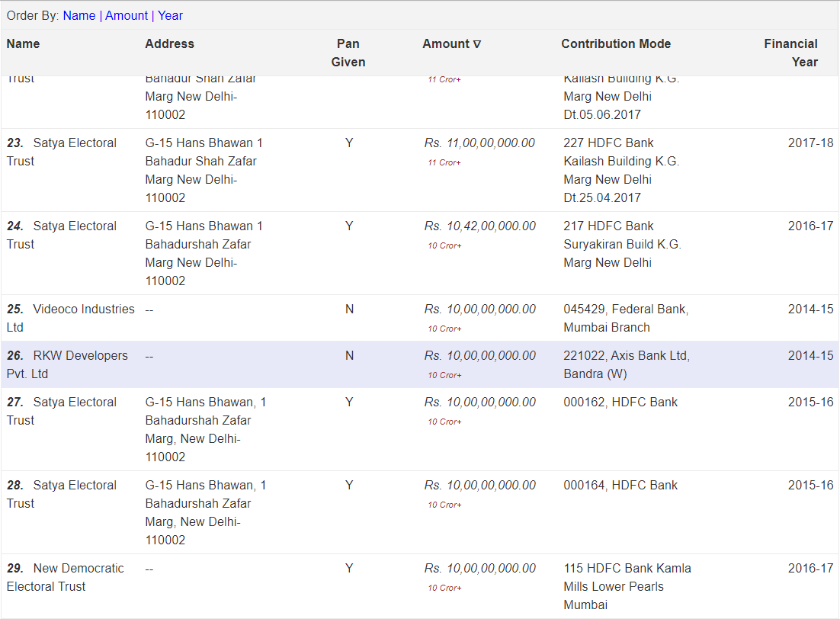Click '045429, Federal Bank, Mumbai Branch'
The height and width of the screenshot is (619, 840).
[x=626, y=319]
